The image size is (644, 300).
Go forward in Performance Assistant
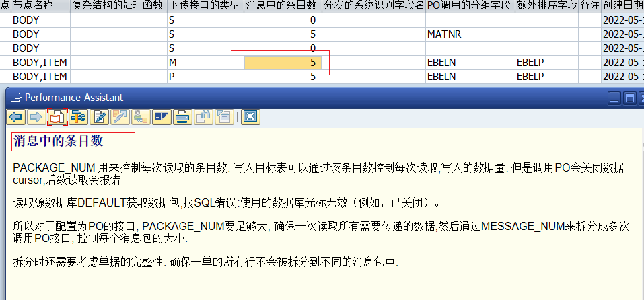tap(36, 117)
